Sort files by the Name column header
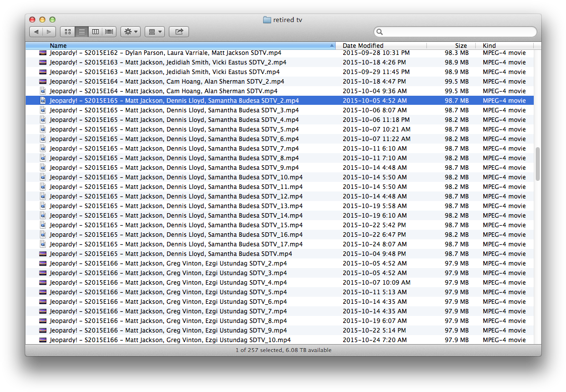 tap(180, 45)
